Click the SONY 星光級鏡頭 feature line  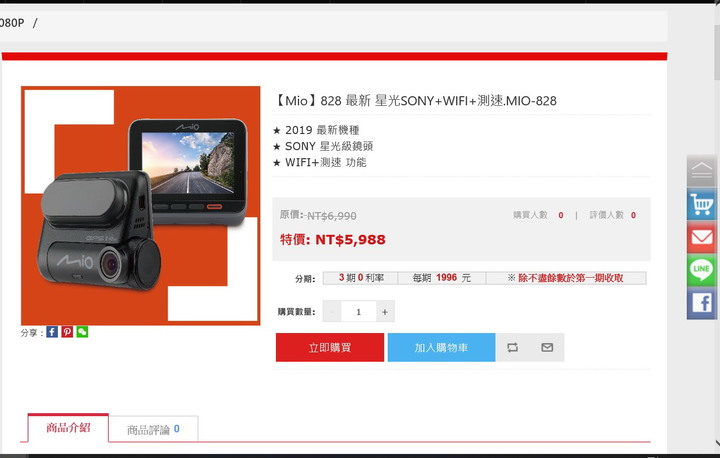[323, 146]
